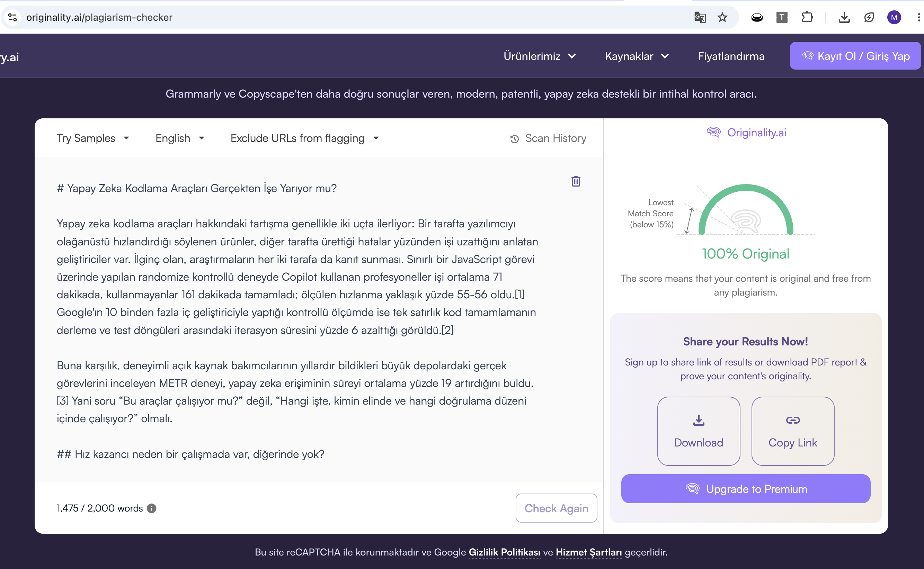Viewport: 924px width, 569px height.
Task: Click the '1,475 / 2,000 words' counter
Action: (100, 508)
